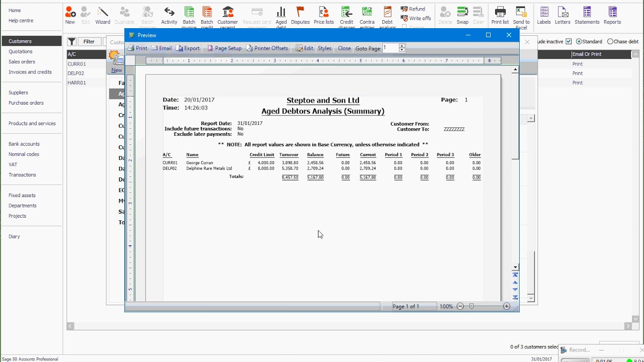Open Bank accounts module
Viewport: 644px width, 362px height.
pos(24,144)
